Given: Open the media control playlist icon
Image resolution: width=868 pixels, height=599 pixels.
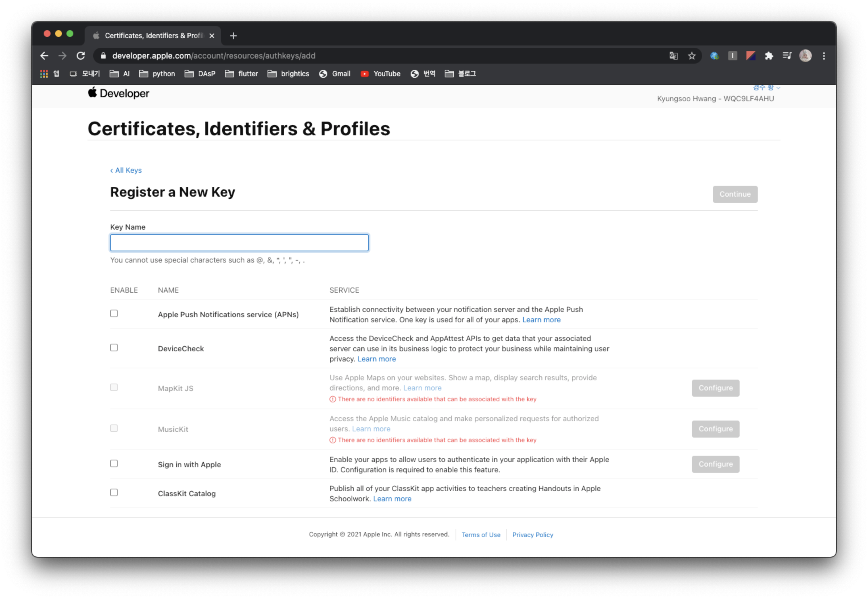Looking at the screenshot, I should click(787, 56).
